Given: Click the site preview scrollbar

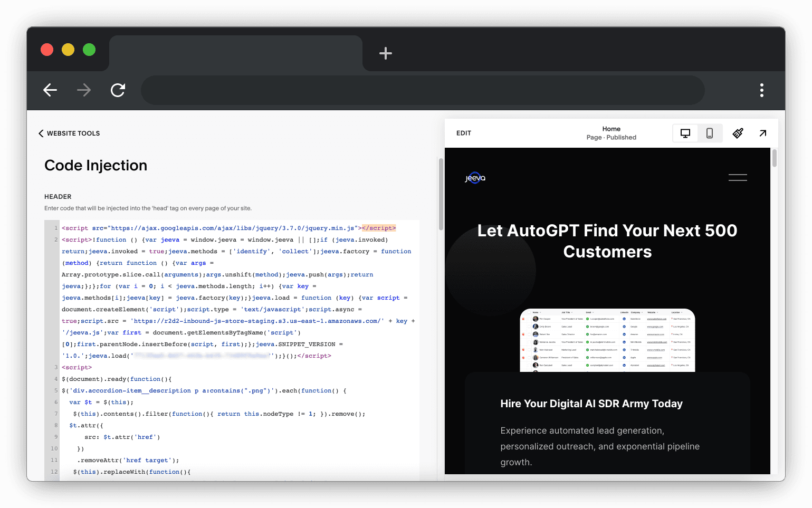Looking at the screenshot, I should point(775,158).
